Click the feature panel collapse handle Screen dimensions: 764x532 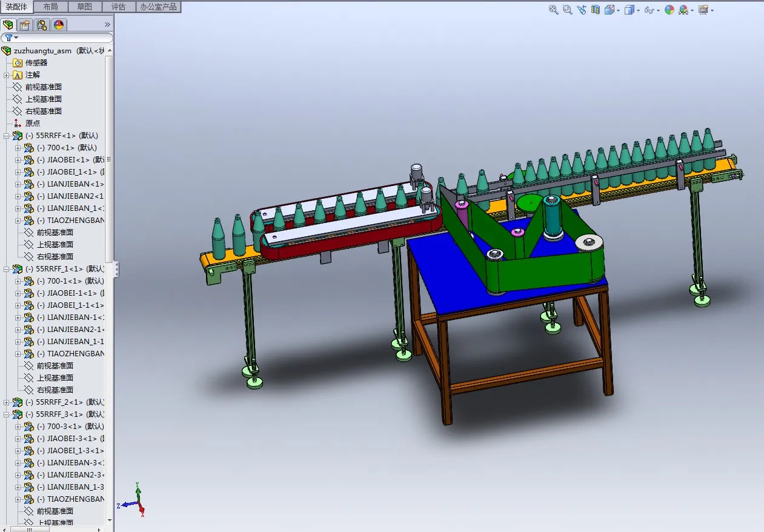[116, 270]
